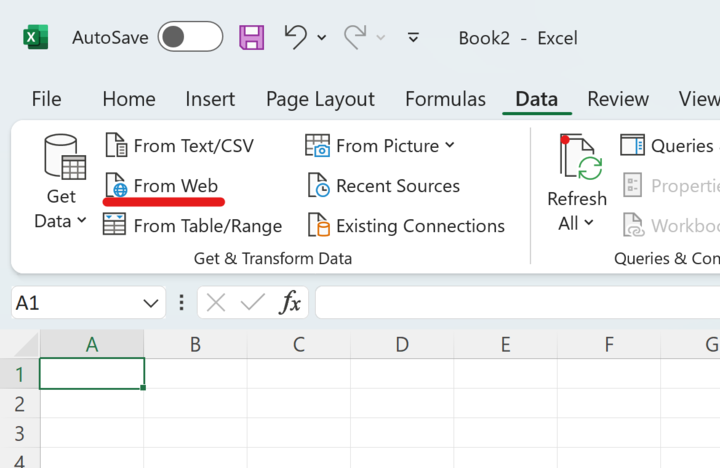This screenshot has height=468, width=720.
Task: Expand the Name Box dropdown arrow
Action: [x=151, y=303]
